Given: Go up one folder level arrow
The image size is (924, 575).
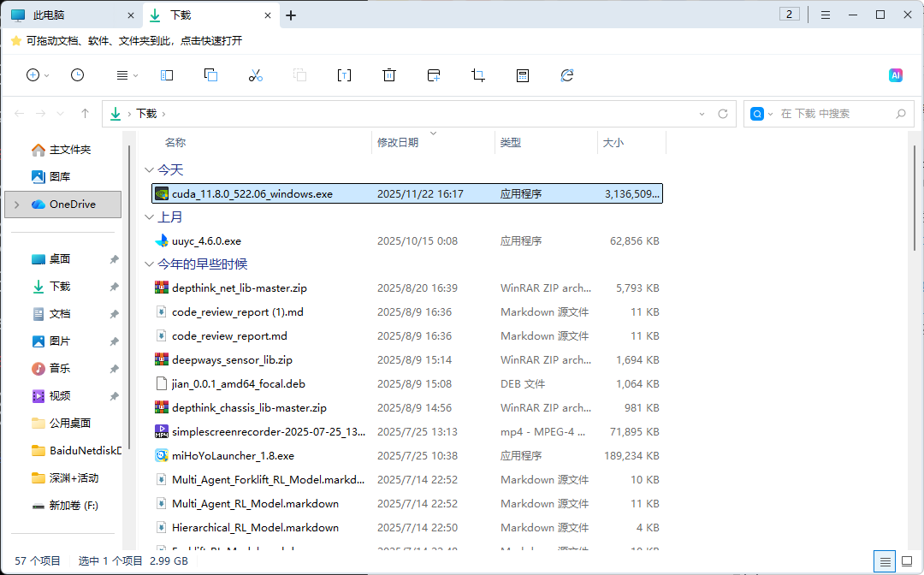Looking at the screenshot, I should pyautogui.click(x=85, y=113).
